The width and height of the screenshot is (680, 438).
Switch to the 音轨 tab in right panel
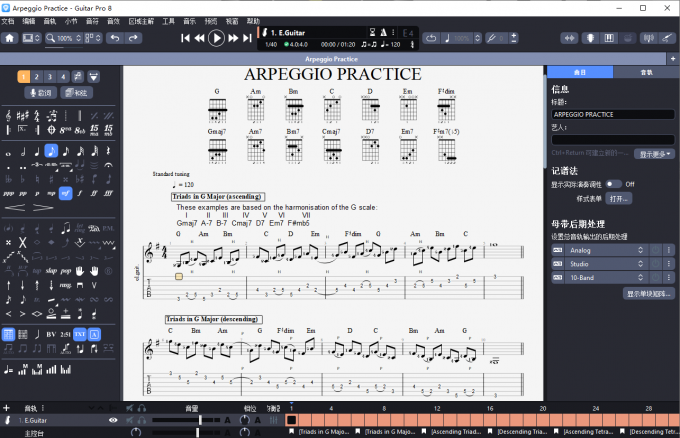pos(646,73)
